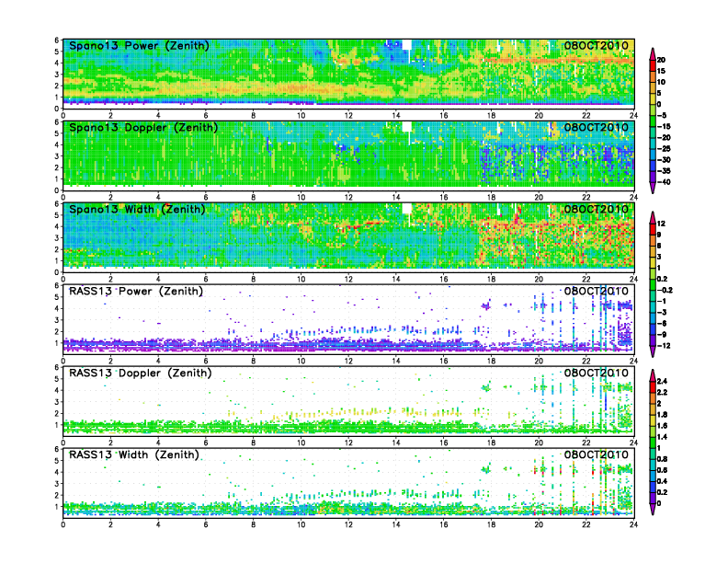Click the 08OCT2010 date in RASS13 Doppler panel

point(597,373)
